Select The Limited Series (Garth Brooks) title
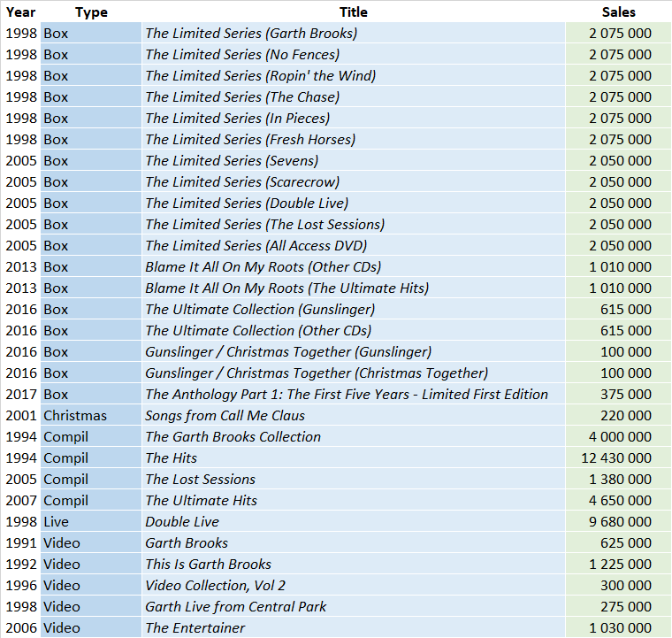The width and height of the screenshot is (672, 638). [251, 34]
